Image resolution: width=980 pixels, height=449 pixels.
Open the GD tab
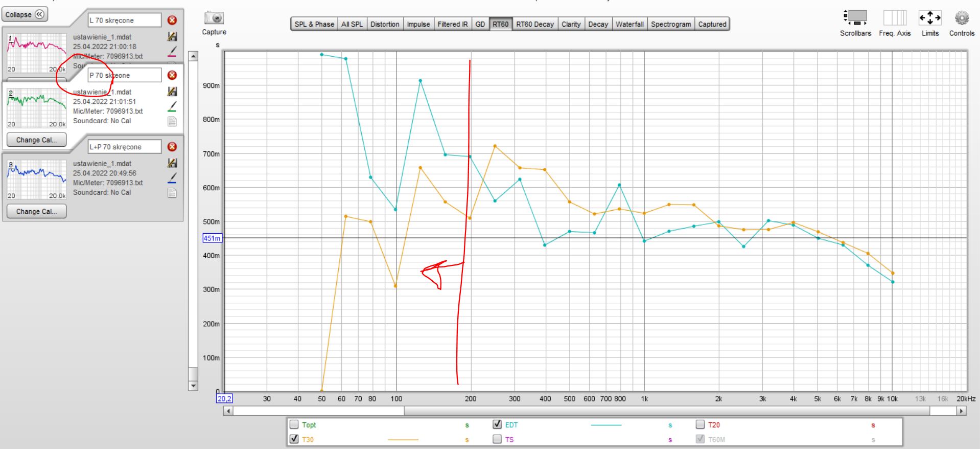(480, 24)
